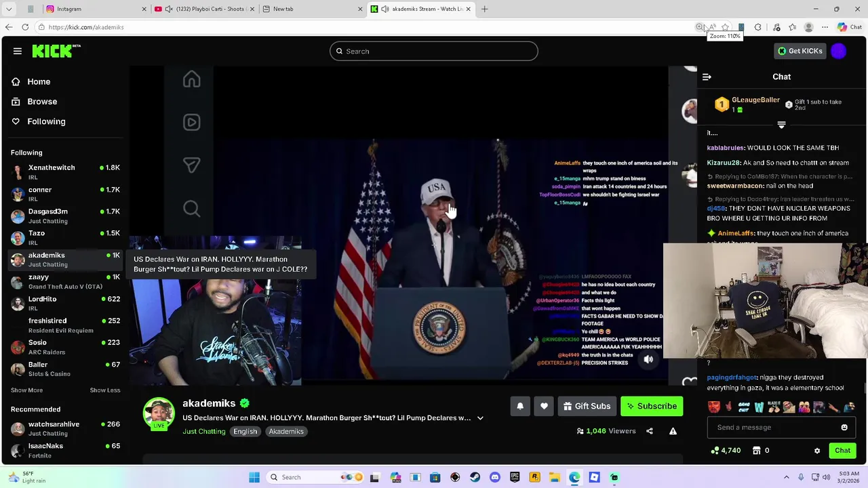Open Steam from the taskbar
The image size is (868, 488).
[475, 477]
